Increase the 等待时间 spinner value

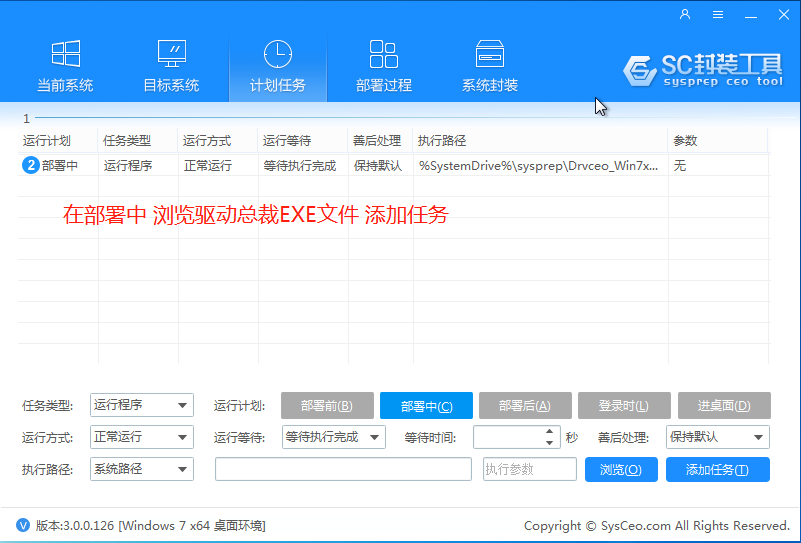click(x=550, y=432)
